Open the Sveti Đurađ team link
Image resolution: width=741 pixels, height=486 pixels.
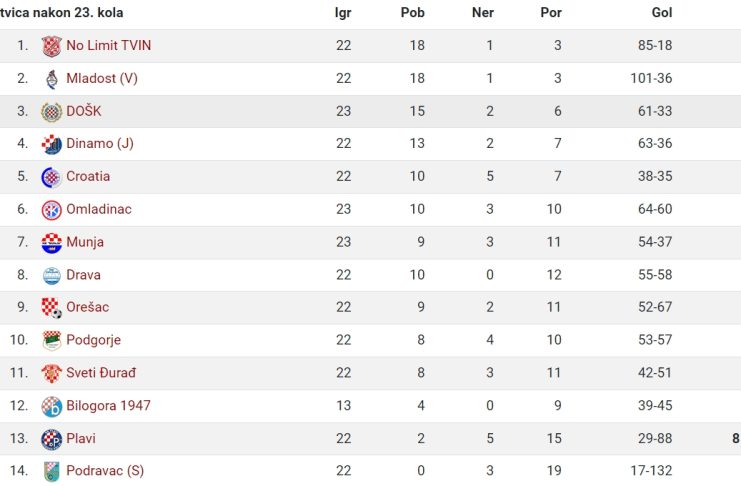pos(101,373)
